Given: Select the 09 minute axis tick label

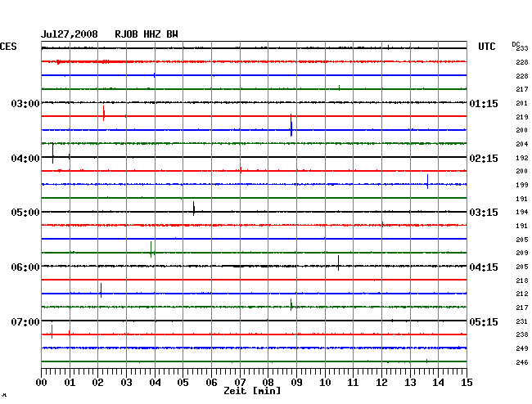Looking at the screenshot, I should click(296, 383).
